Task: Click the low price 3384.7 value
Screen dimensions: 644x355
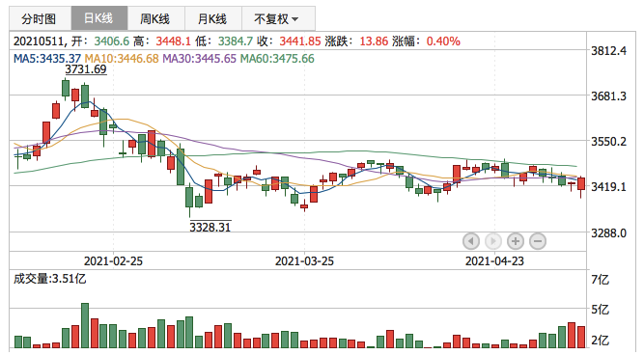Action: 236,41
